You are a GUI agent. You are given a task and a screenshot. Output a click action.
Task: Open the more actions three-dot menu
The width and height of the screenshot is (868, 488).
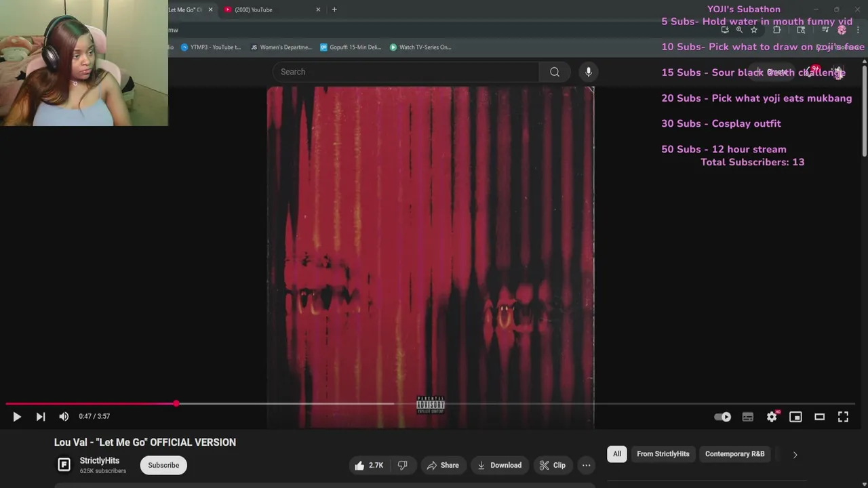coord(586,465)
